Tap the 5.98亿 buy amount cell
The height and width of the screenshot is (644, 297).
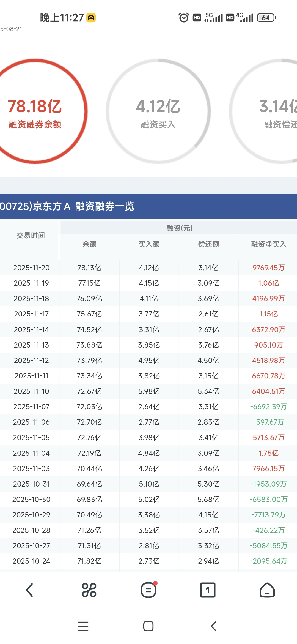pos(149,391)
